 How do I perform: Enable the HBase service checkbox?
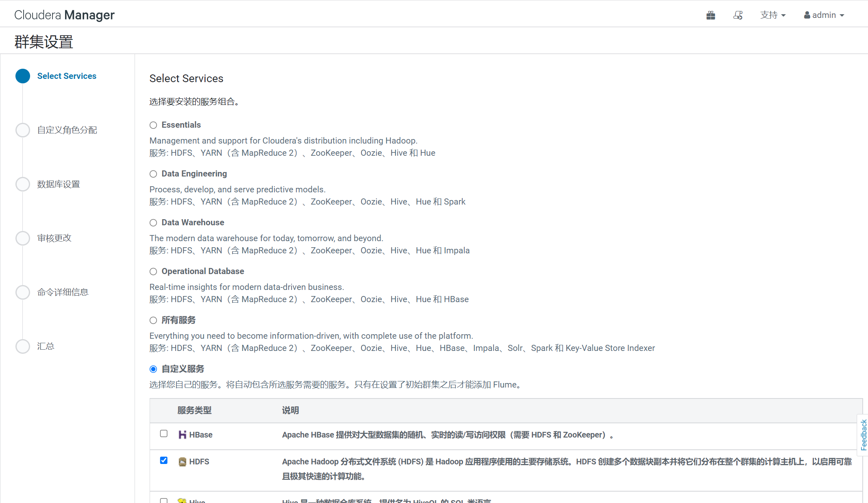164,433
